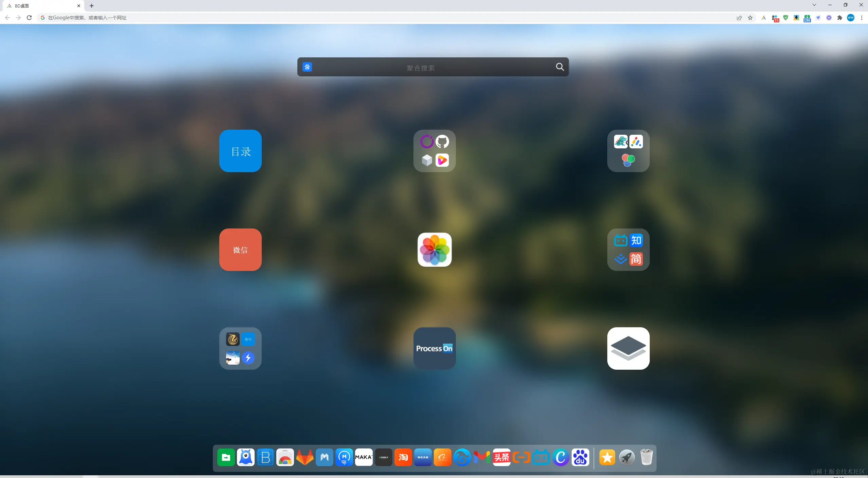Open Chrome three-dot menu
Screen dimensions: 868x478
(862, 18)
